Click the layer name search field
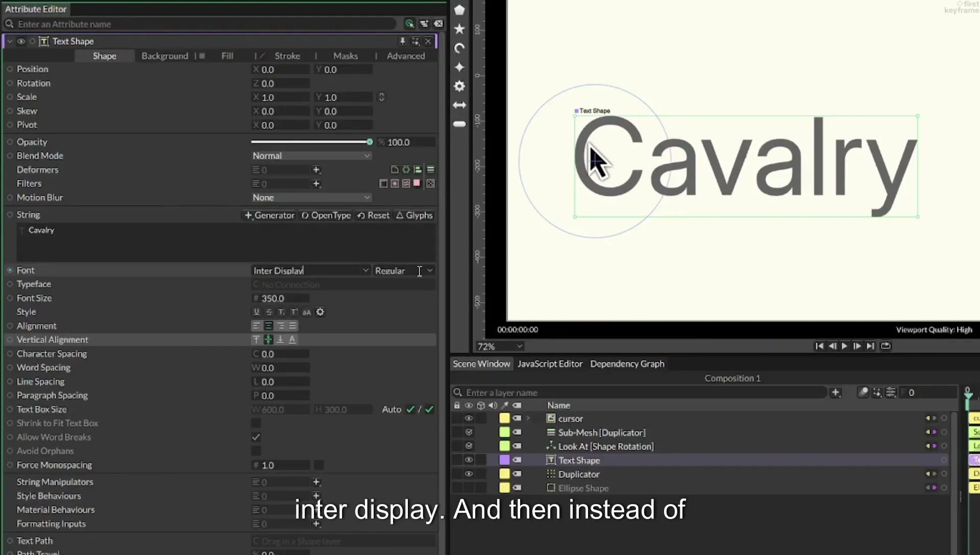The image size is (980, 555). pos(639,392)
